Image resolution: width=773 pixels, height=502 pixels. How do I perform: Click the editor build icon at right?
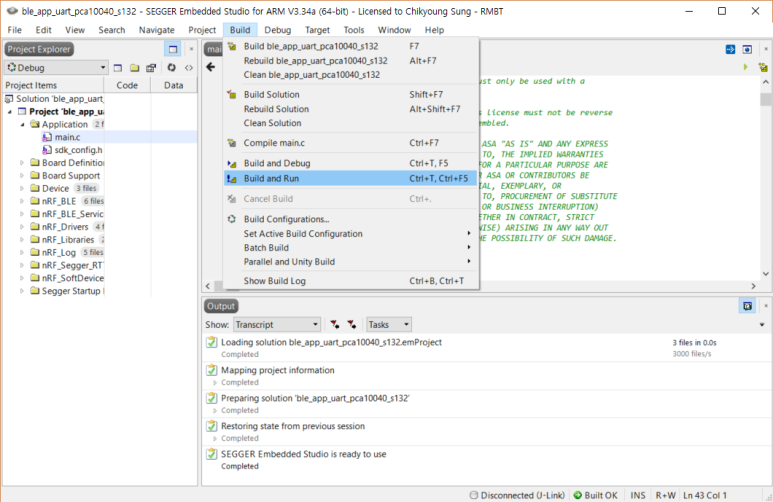pos(763,67)
